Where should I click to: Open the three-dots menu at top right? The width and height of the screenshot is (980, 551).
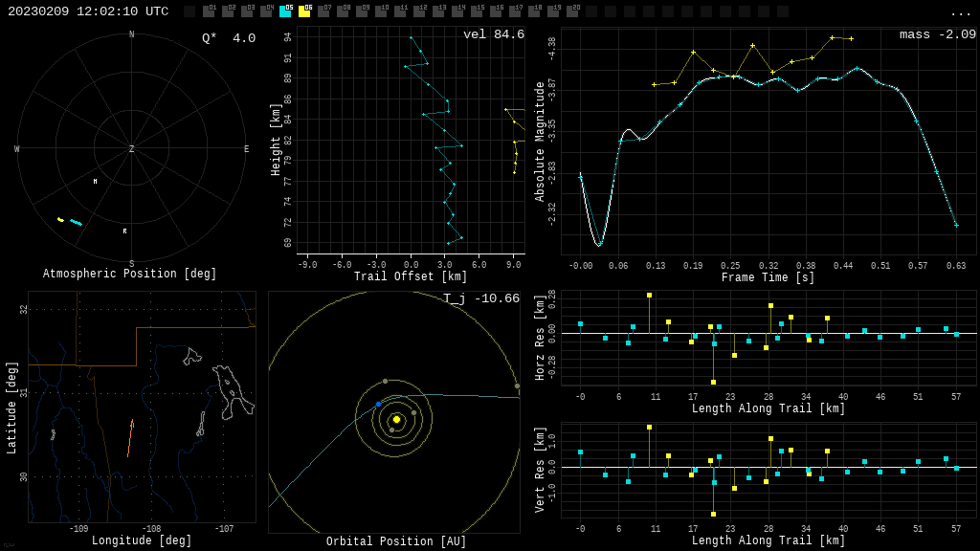coord(960,12)
